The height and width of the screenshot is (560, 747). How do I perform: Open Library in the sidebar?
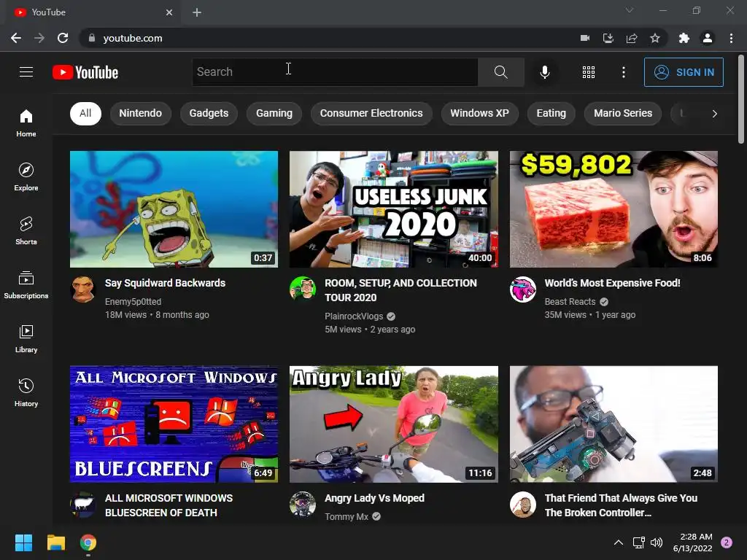point(26,338)
